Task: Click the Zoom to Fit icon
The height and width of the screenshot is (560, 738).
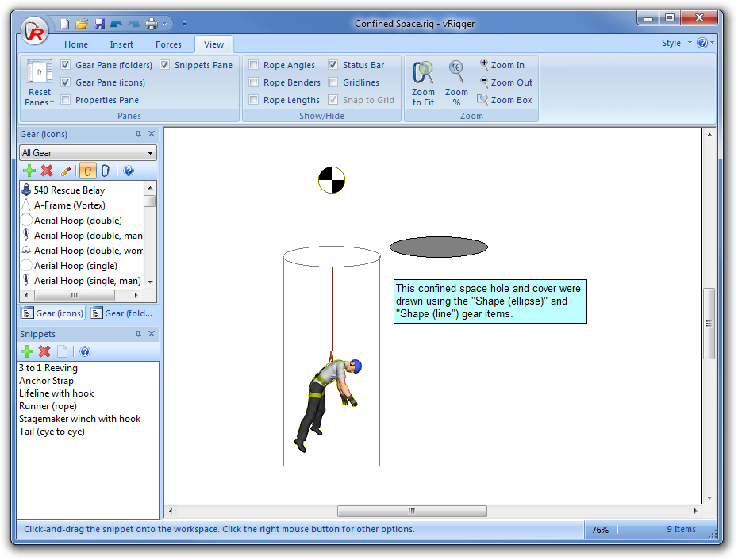Action: [423, 73]
